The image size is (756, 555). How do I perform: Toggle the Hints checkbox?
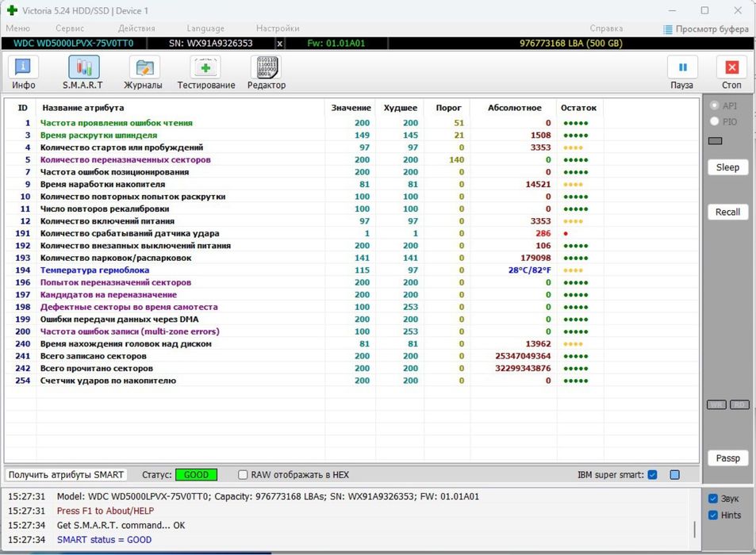pos(713,515)
